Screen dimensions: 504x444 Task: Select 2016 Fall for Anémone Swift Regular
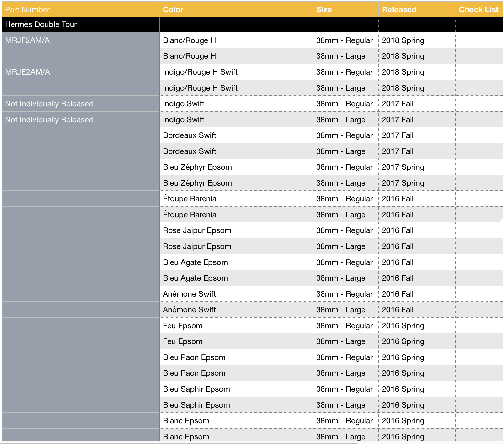click(x=398, y=294)
